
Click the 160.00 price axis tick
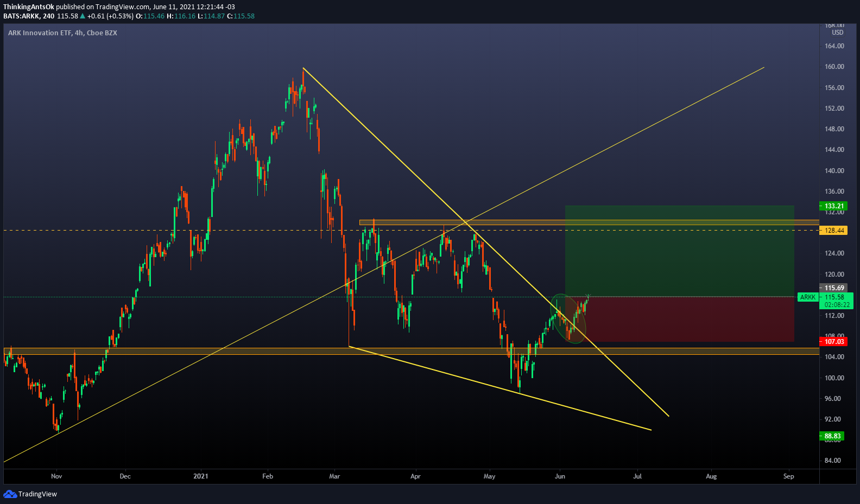[834, 67]
